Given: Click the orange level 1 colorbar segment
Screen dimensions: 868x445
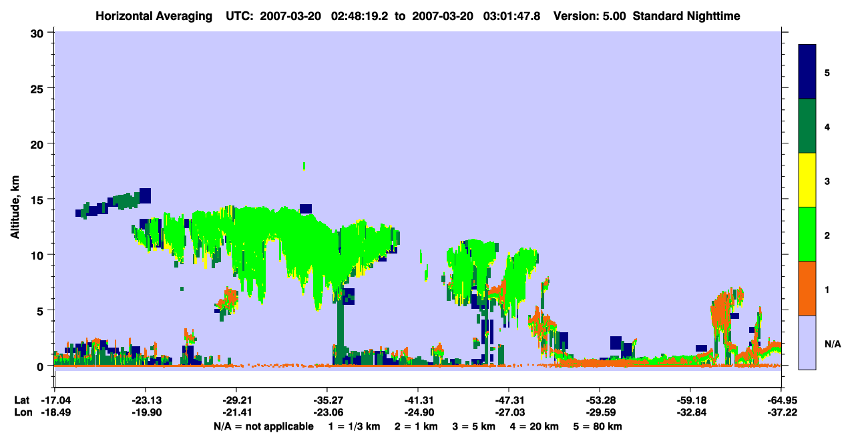Looking at the screenshot, I should click(807, 288).
